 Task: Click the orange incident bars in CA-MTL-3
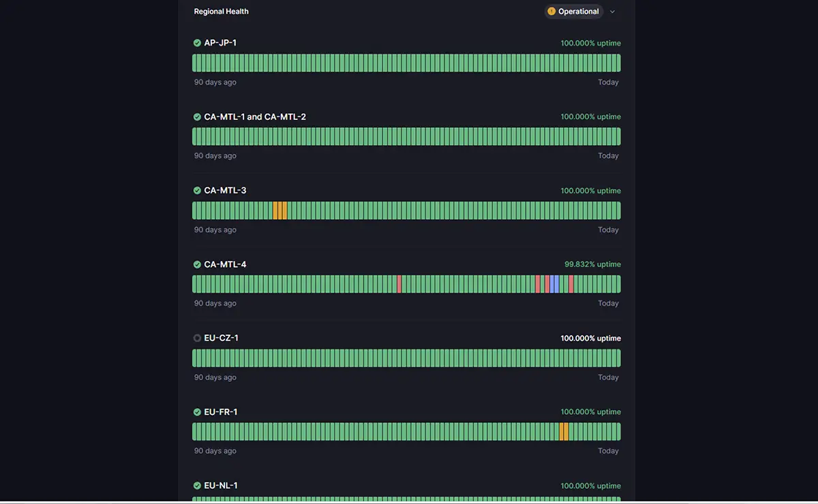pos(279,210)
